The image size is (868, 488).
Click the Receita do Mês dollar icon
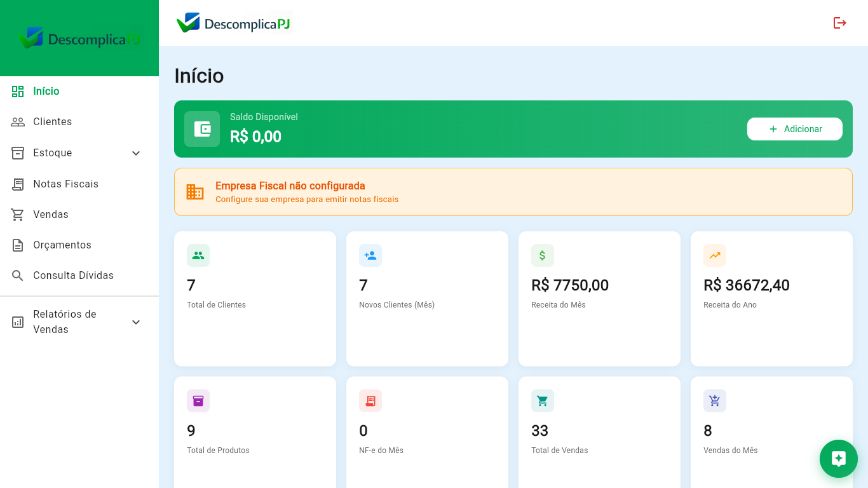pyautogui.click(x=543, y=255)
